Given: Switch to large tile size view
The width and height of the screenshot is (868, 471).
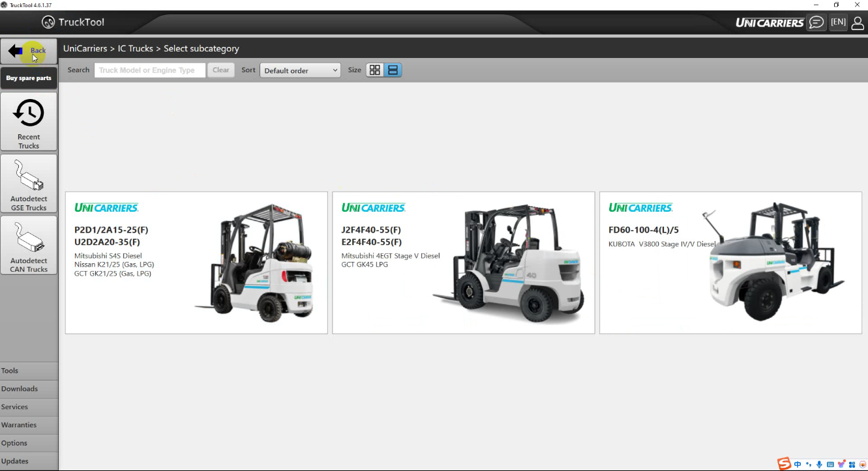Looking at the screenshot, I should tap(393, 70).
